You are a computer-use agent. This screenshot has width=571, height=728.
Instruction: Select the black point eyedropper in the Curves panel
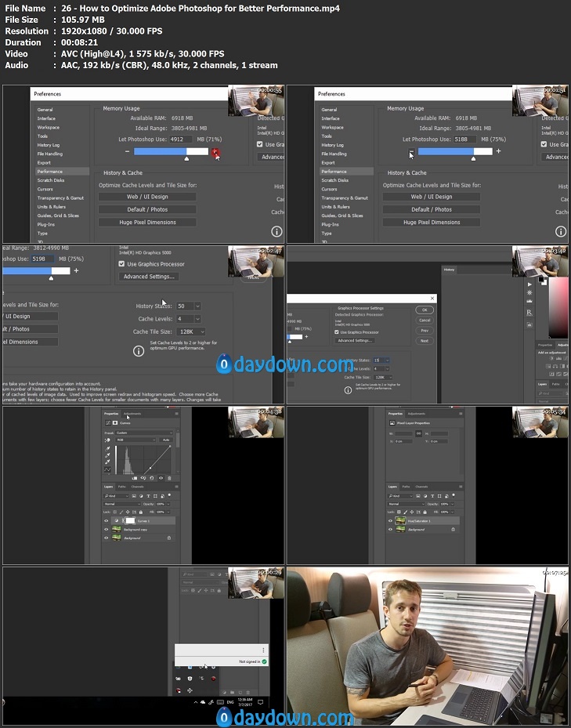(108, 448)
